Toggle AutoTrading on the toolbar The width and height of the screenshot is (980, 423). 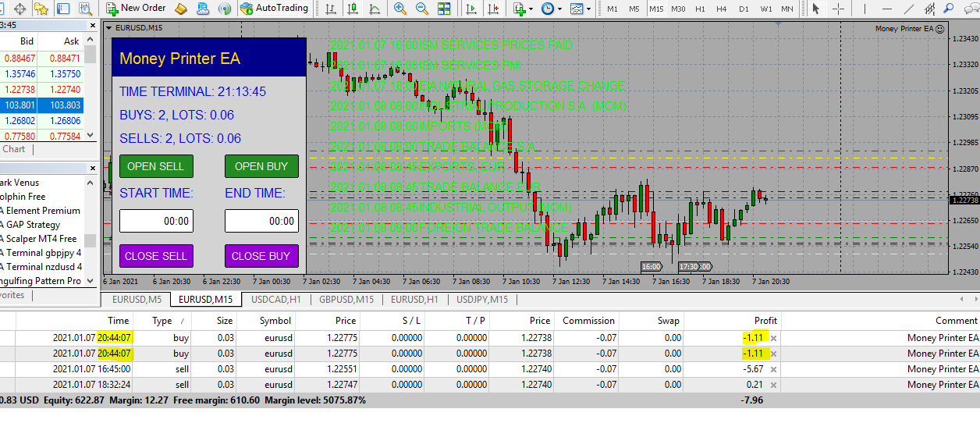pyautogui.click(x=275, y=8)
